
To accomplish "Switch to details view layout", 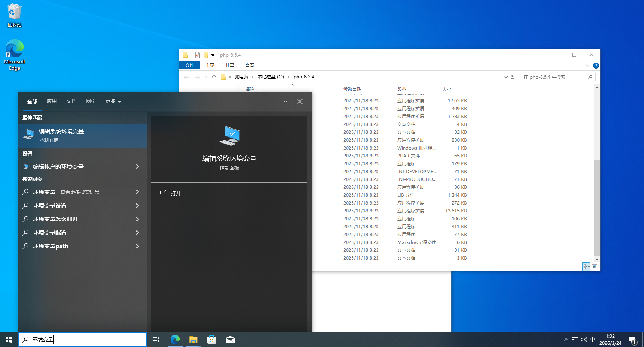I will pyautogui.click(x=586, y=266).
